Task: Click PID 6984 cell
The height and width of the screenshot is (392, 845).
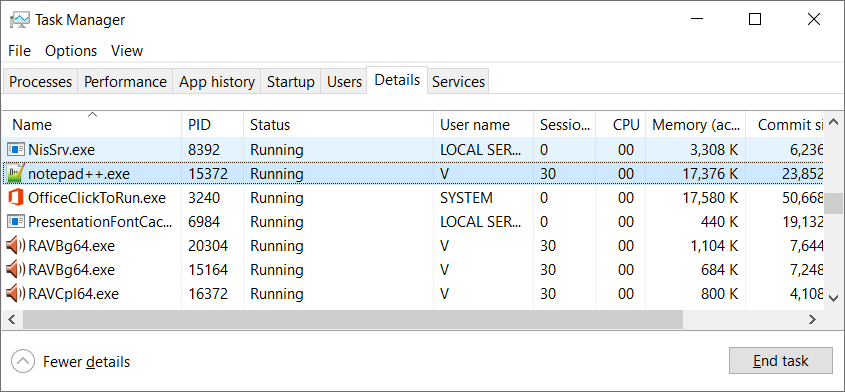Action: coord(204,222)
